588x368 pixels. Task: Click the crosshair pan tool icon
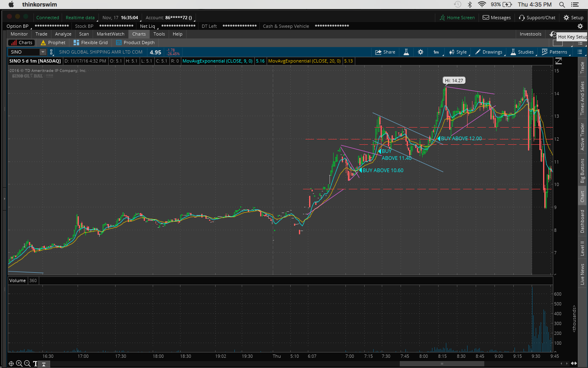point(11,364)
